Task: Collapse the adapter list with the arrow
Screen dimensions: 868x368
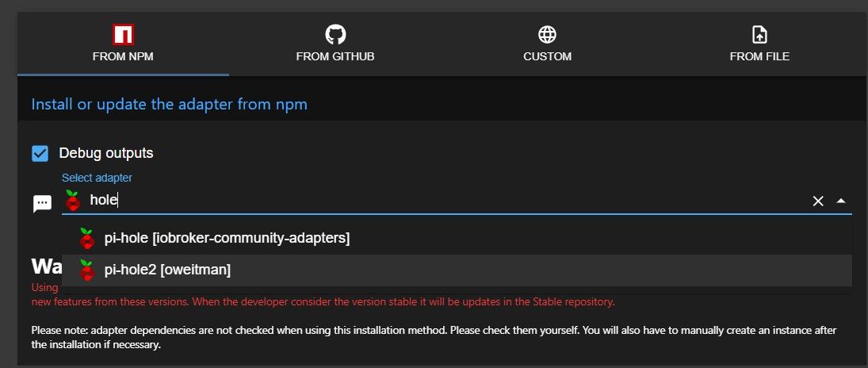Action: pyautogui.click(x=841, y=201)
